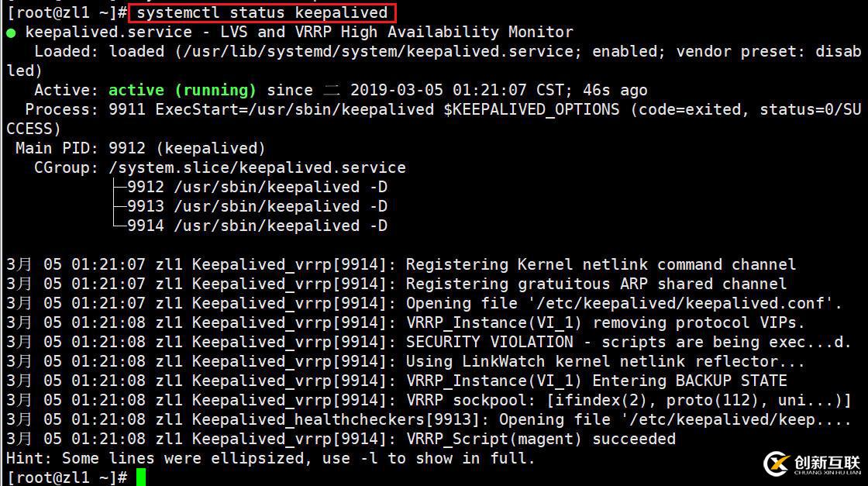Click the highlighted systemctl status keepalived command
The width and height of the screenshot is (868, 486).
[263, 12]
